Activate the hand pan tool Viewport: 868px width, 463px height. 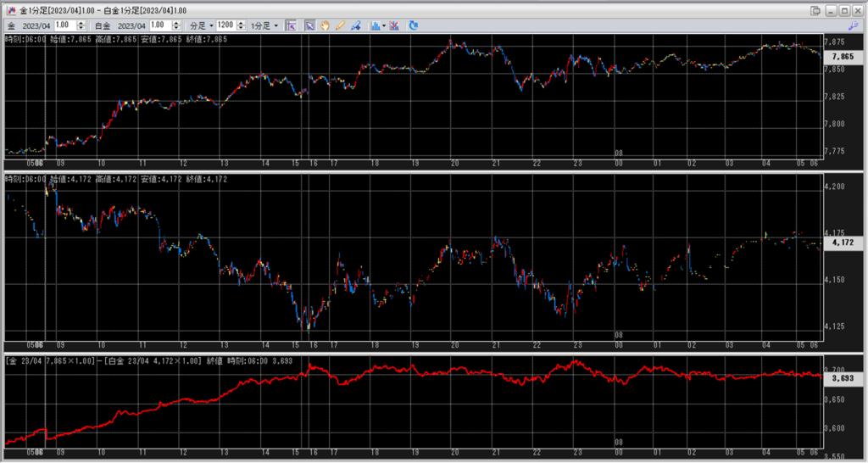[x=325, y=25]
